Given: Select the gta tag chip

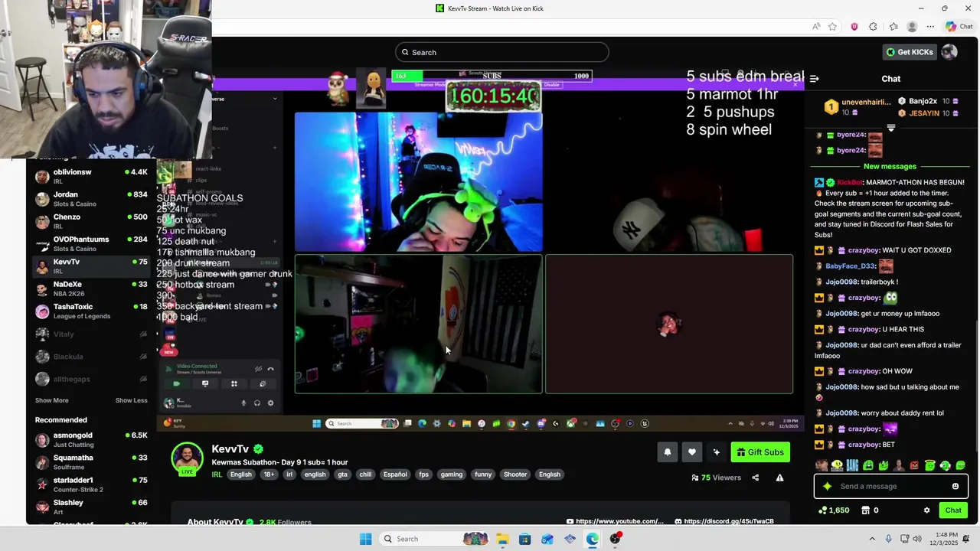Looking at the screenshot, I should click(342, 474).
